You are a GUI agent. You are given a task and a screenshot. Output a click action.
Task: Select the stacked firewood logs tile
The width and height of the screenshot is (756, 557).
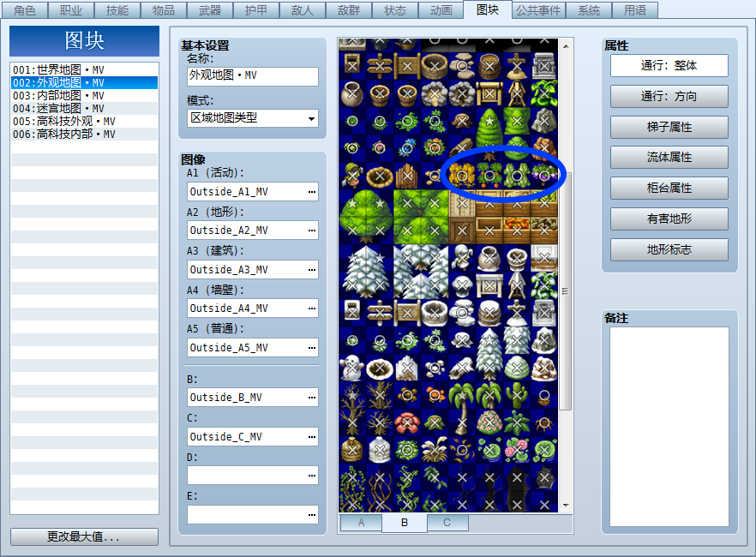click(407, 176)
